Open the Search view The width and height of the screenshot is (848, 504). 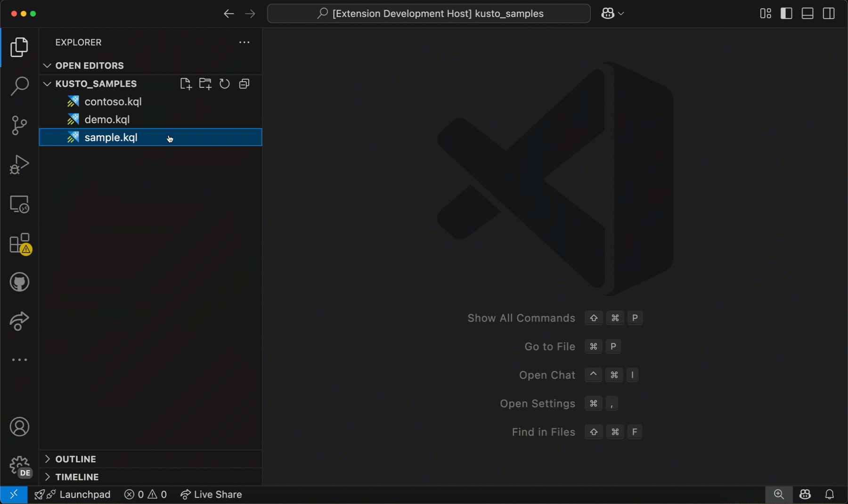[x=19, y=86]
